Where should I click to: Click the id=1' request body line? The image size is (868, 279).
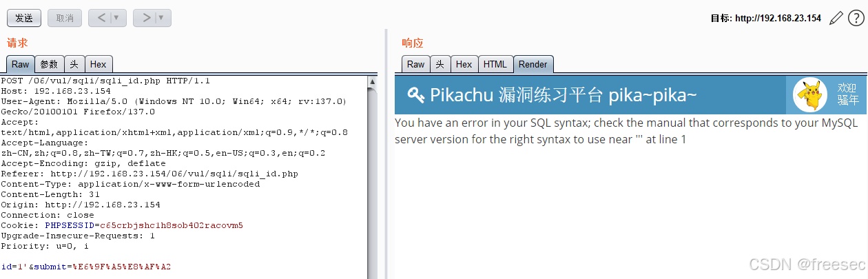point(86,267)
